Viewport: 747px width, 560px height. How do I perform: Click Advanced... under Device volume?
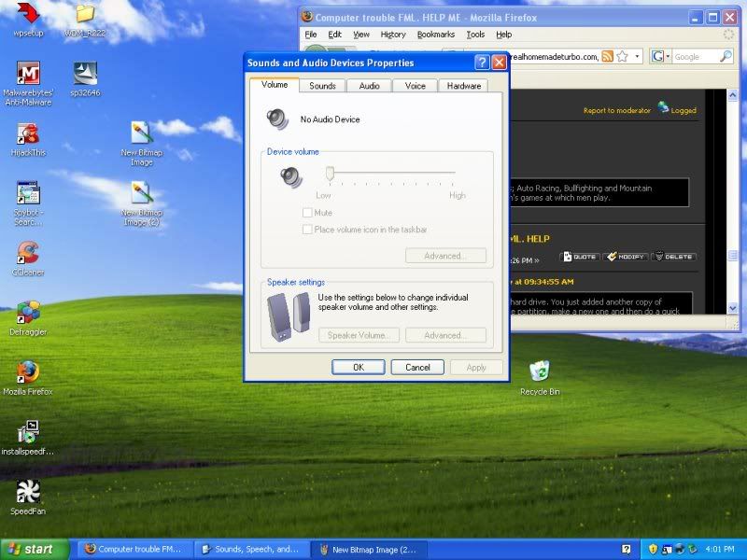446,256
